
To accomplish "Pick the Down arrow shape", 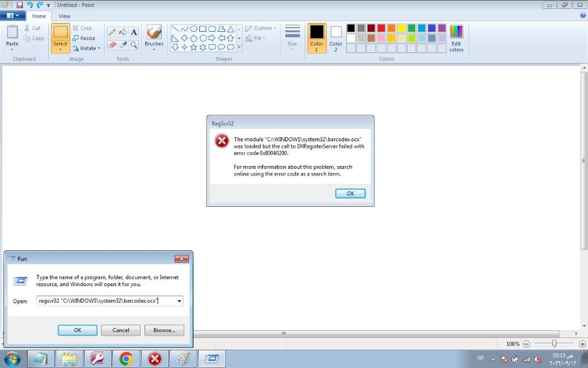I will 175,47.
